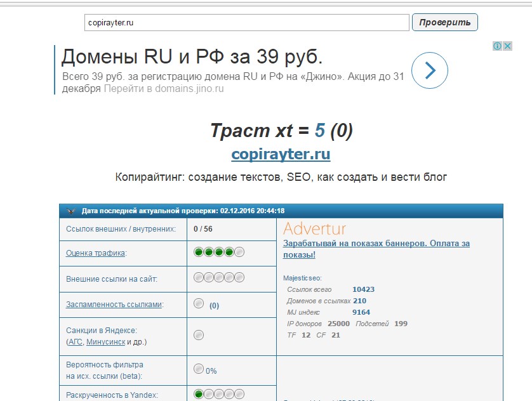
Task: Open the Оценка трафика link
Action: (x=96, y=253)
